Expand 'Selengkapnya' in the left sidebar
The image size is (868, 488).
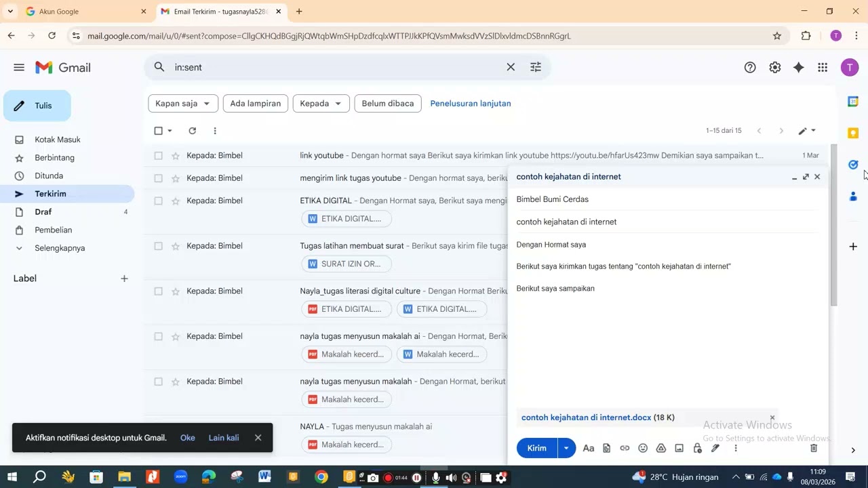click(x=60, y=248)
